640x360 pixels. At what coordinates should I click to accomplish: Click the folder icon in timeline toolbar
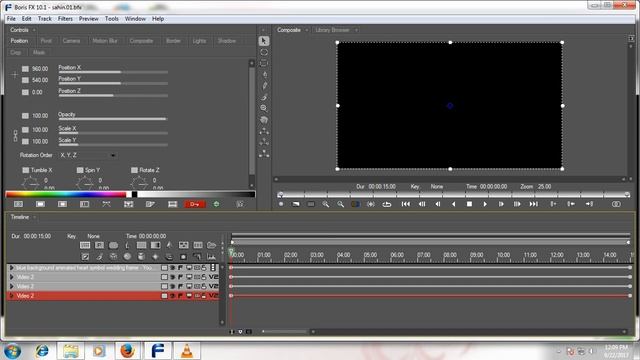[211, 245]
